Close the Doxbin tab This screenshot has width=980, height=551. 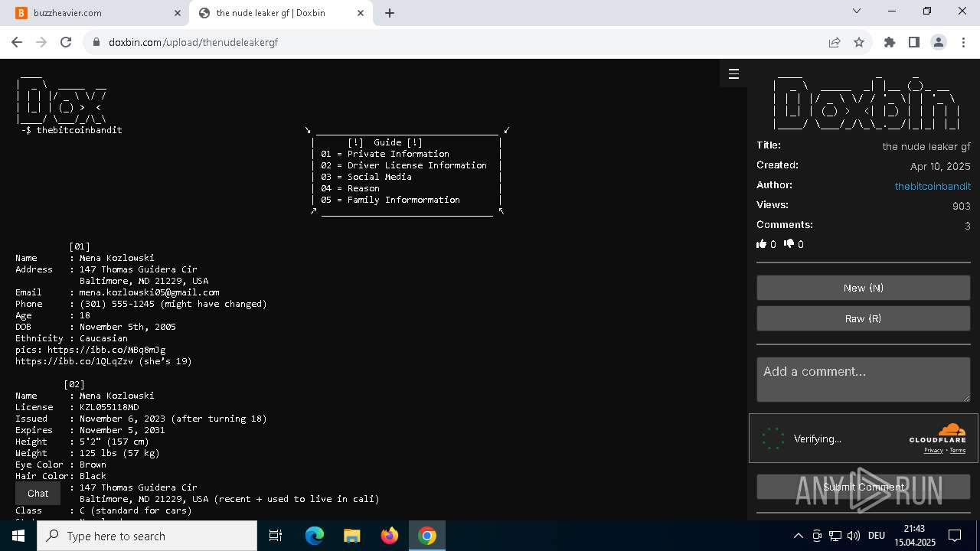point(361,13)
